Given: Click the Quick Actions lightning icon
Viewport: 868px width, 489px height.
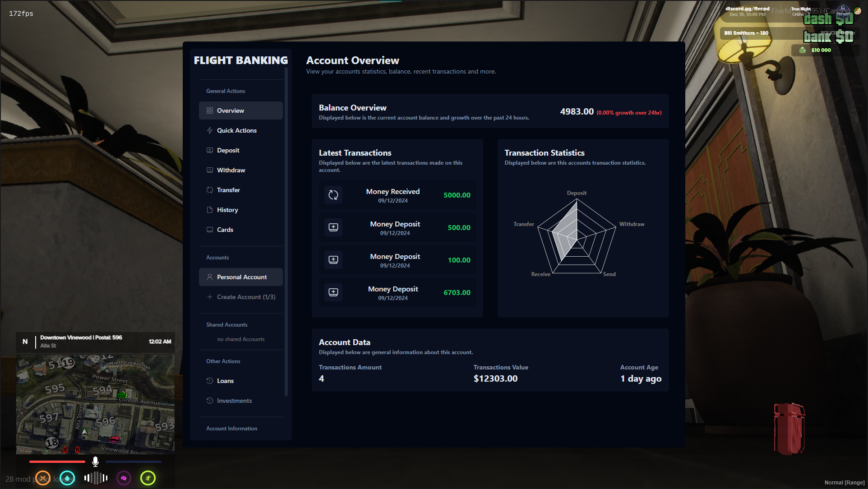Looking at the screenshot, I should tap(210, 130).
